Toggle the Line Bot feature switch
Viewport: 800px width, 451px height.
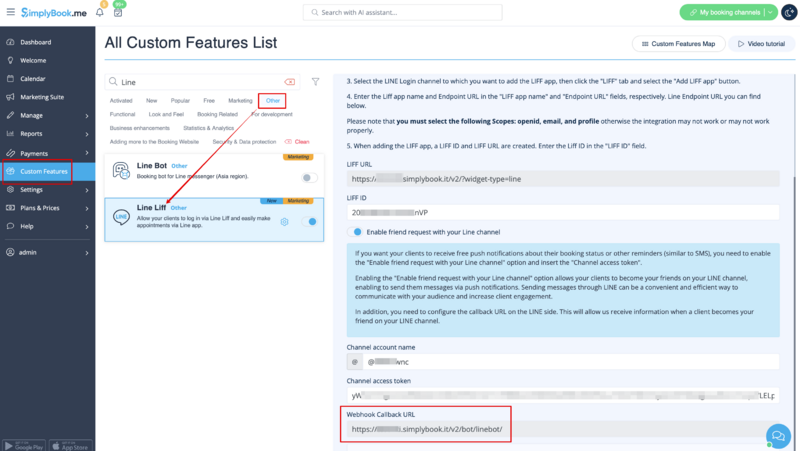[x=309, y=178]
